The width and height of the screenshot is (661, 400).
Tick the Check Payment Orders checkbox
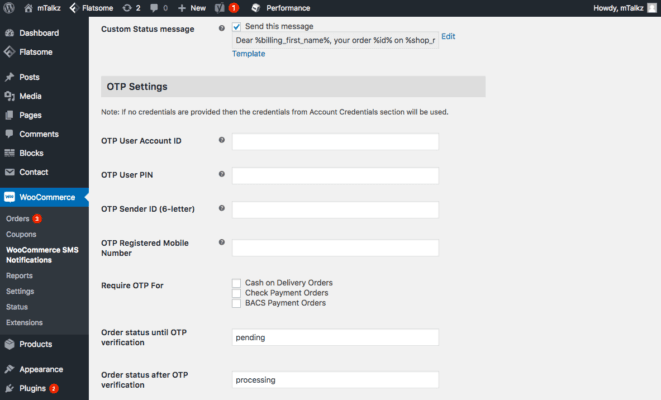pyautogui.click(x=236, y=293)
